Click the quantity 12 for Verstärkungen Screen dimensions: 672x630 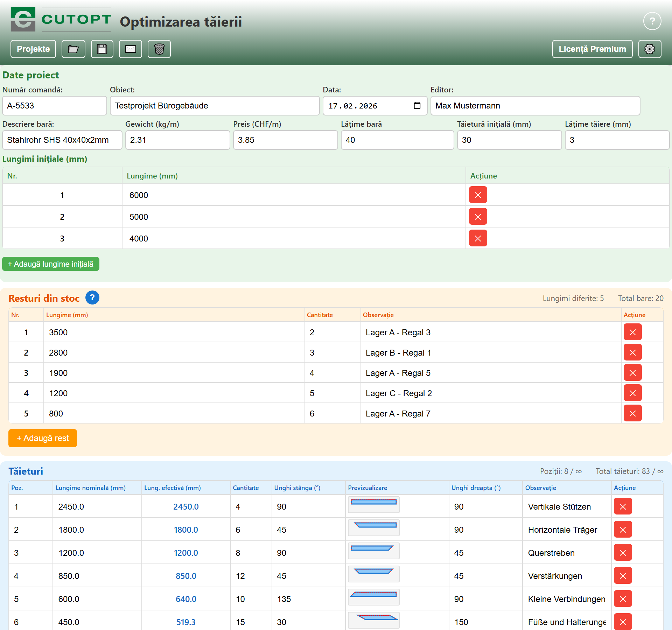click(251, 576)
